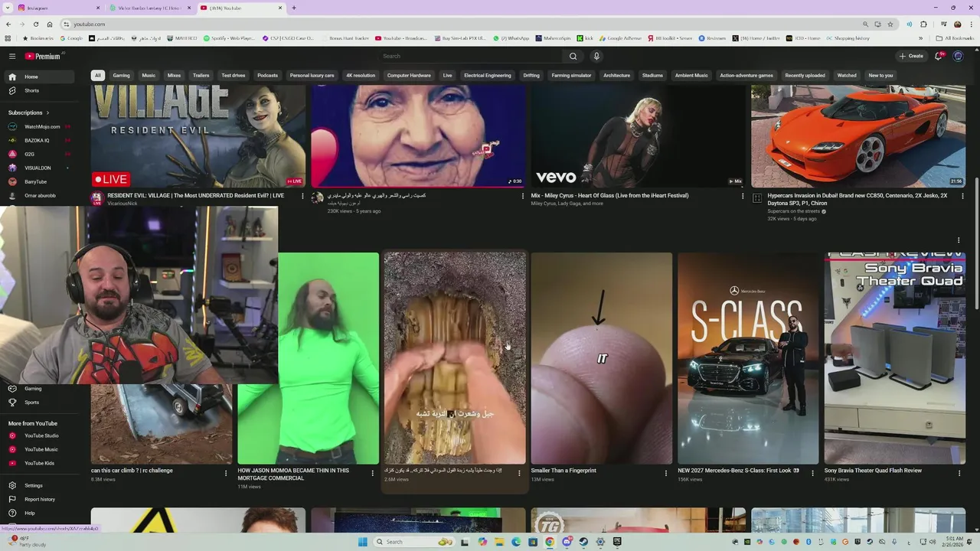Start voice search with the microphone
This screenshot has height=551, width=980.
point(596,56)
